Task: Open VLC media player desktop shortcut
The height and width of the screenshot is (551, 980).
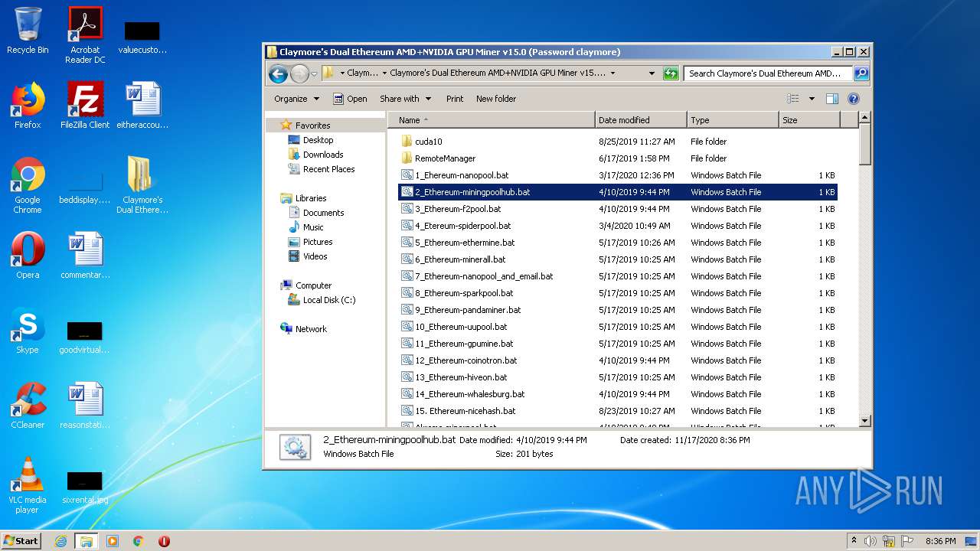Action: pyautogui.click(x=28, y=485)
